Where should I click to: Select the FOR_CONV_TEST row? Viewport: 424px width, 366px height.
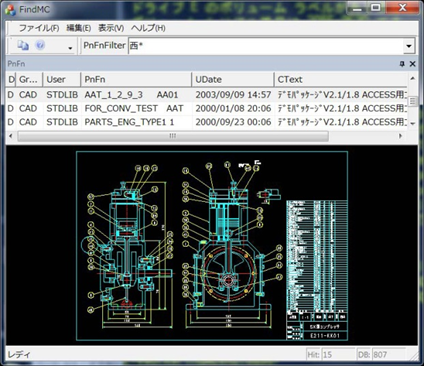[x=207, y=108]
